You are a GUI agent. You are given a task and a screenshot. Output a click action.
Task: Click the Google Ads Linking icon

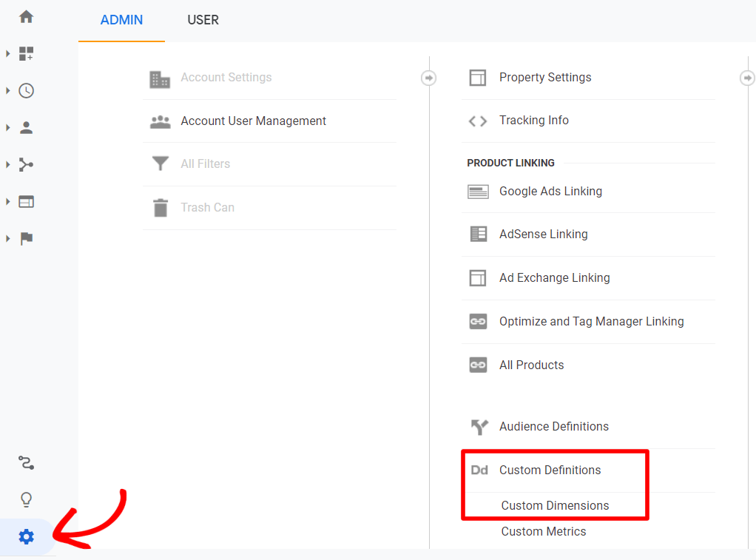tap(478, 192)
